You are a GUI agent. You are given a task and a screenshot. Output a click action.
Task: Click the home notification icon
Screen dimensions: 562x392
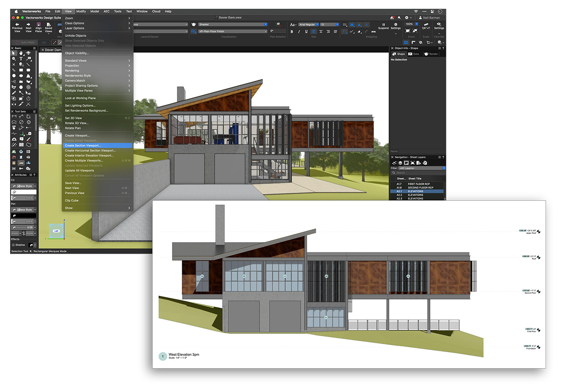(392, 18)
